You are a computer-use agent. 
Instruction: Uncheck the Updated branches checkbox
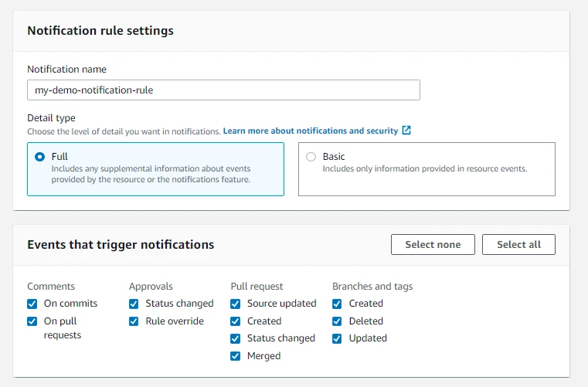pos(338,338)
